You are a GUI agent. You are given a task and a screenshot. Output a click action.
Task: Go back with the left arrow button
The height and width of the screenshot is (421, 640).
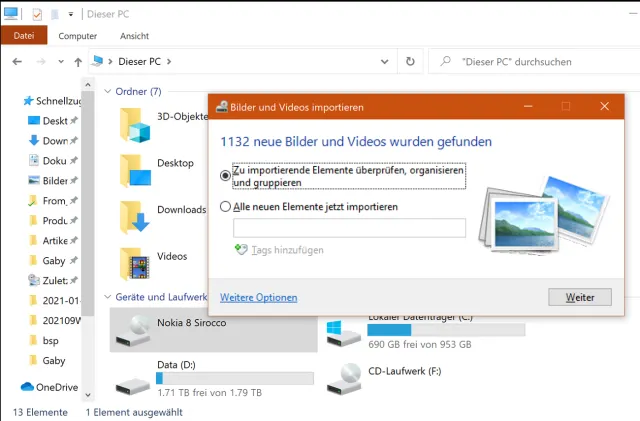pyautogui.click(x=17, y=62)
